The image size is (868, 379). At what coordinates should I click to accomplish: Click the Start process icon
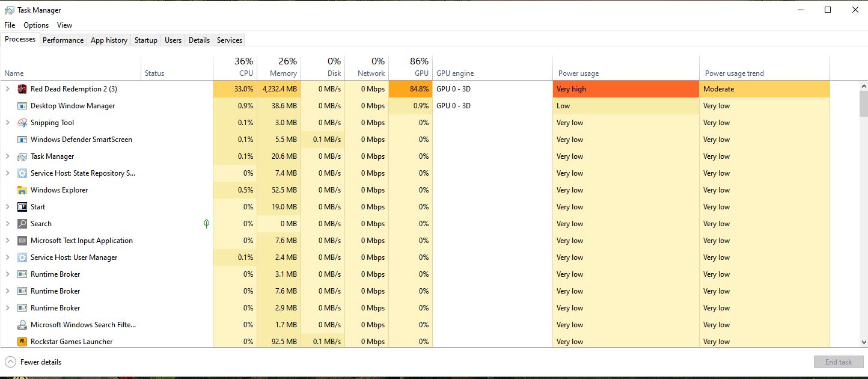22,207
